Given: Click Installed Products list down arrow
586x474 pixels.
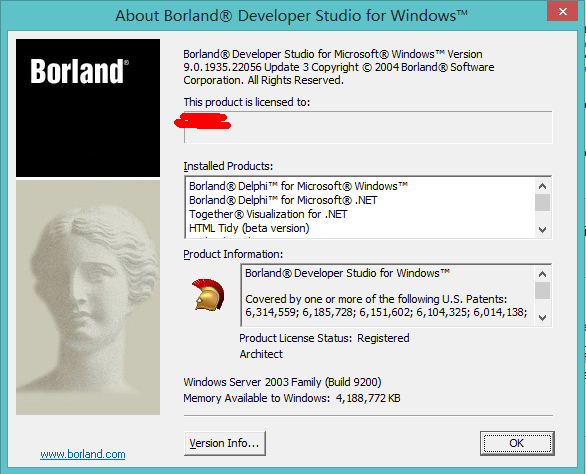Looking at the screenshot, I should click(x=543, y=230).
